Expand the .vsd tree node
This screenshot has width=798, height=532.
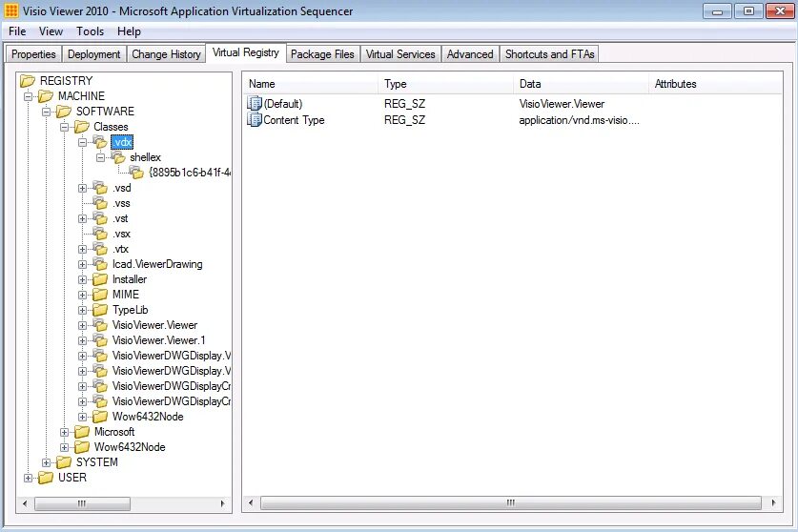click(x=82, y=188)
